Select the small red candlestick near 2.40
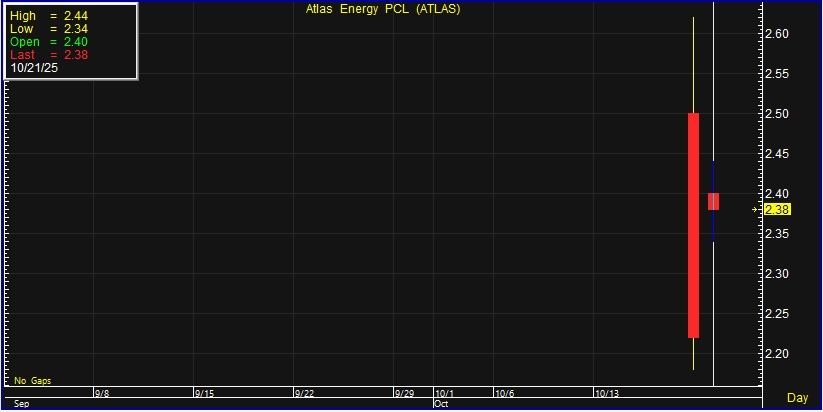823x412 pixels. pos(713,201)
